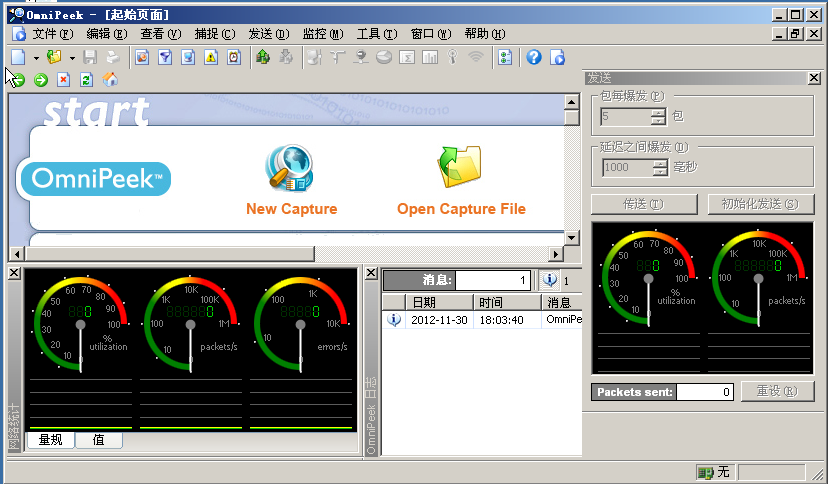The height and width of the screenshot is (484, 828).
Task: Close the OmniPeek log panel
Action: click(x=371, y=273)
